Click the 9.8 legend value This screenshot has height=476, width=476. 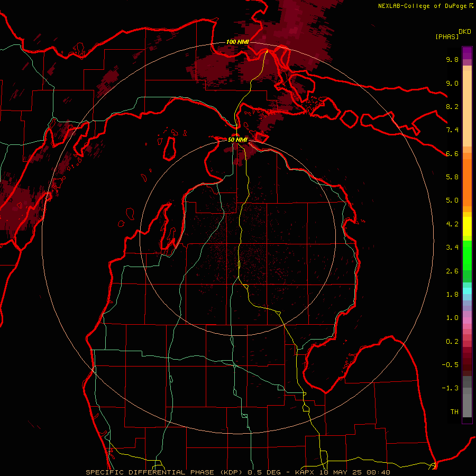[x=452, y=59]
